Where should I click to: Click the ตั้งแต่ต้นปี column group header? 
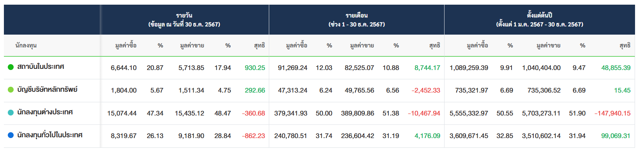coord(540,20)
